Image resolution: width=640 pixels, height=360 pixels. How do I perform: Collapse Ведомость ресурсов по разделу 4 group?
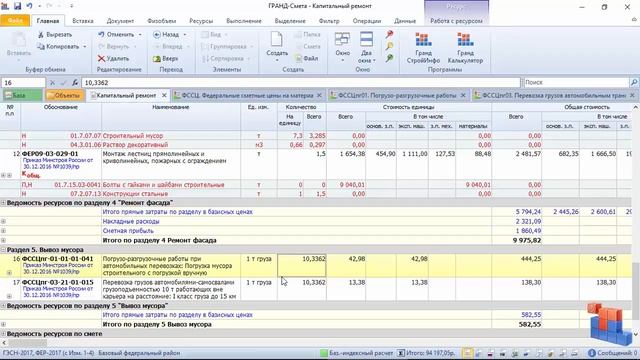3,203
